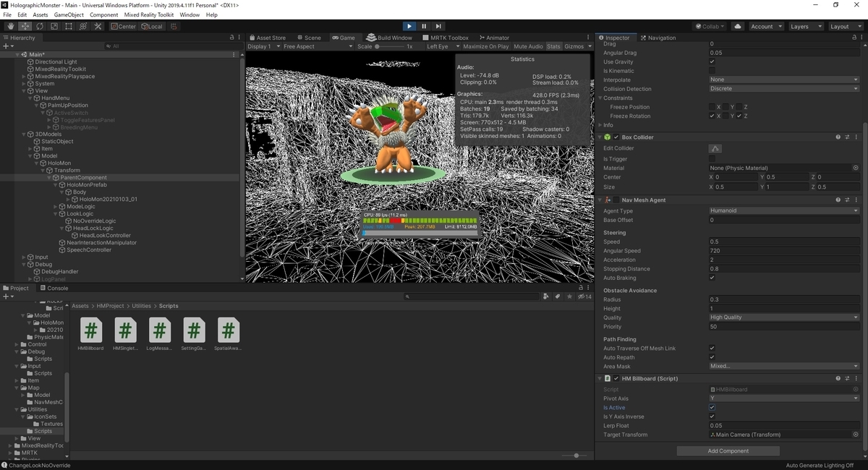Toggle Auto Braking checkbox

[x=712, y=278]
